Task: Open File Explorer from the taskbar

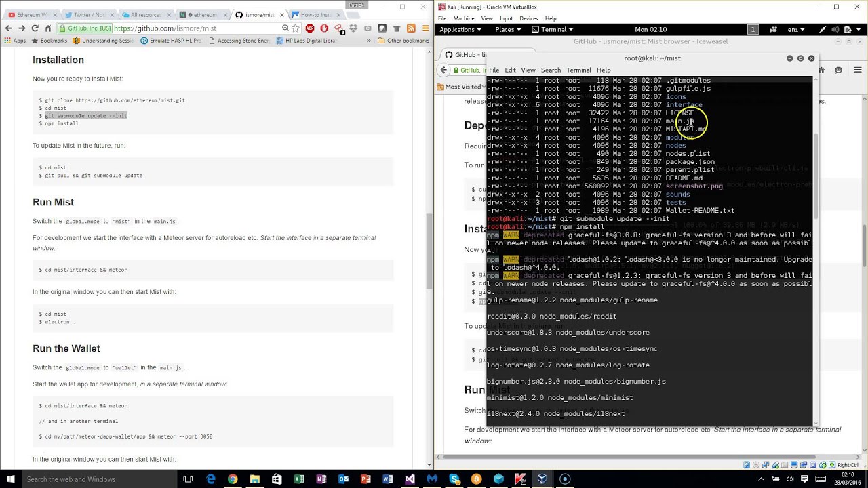Action: pyautogui.click(x=255, y=479)
